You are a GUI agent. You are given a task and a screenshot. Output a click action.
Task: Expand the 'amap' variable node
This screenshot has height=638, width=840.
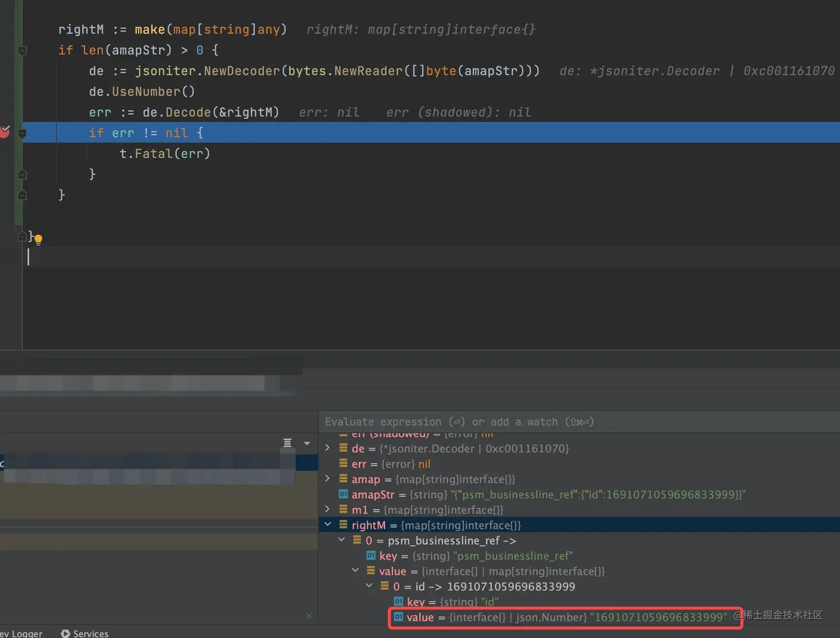point(327,478)
